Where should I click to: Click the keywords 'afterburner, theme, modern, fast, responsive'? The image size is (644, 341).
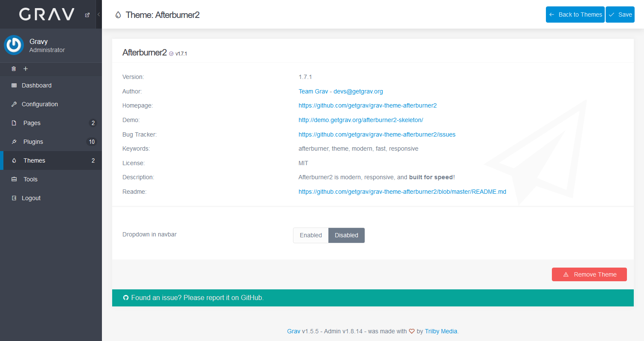point(358,149)
